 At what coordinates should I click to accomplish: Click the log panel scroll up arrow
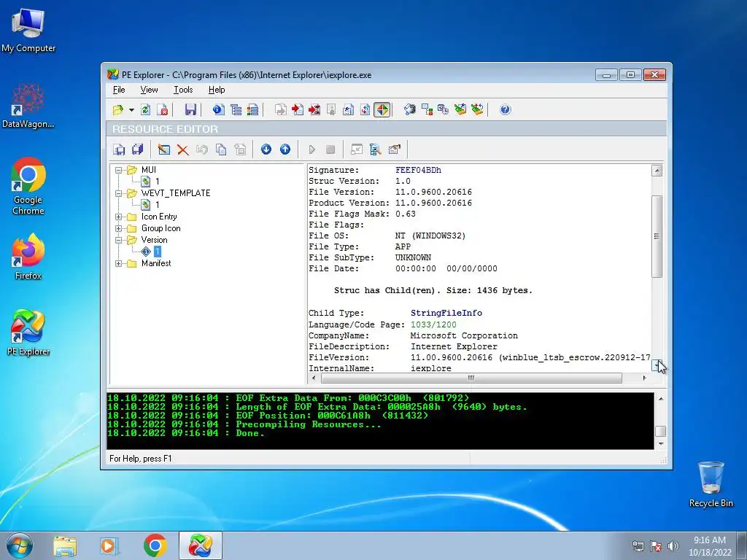pyautogui.click(x=661, y=399)
